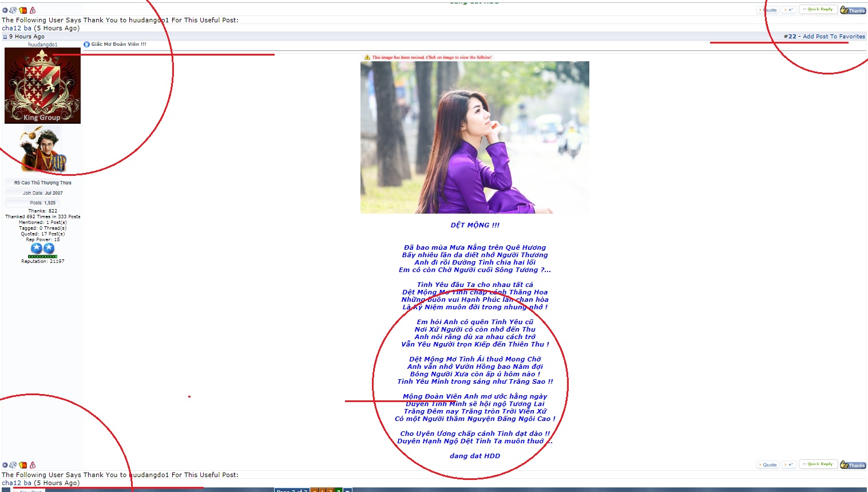Click the resized photo of woman in purple
Viewport: 868px width, 492px height.
pos(474,137)
